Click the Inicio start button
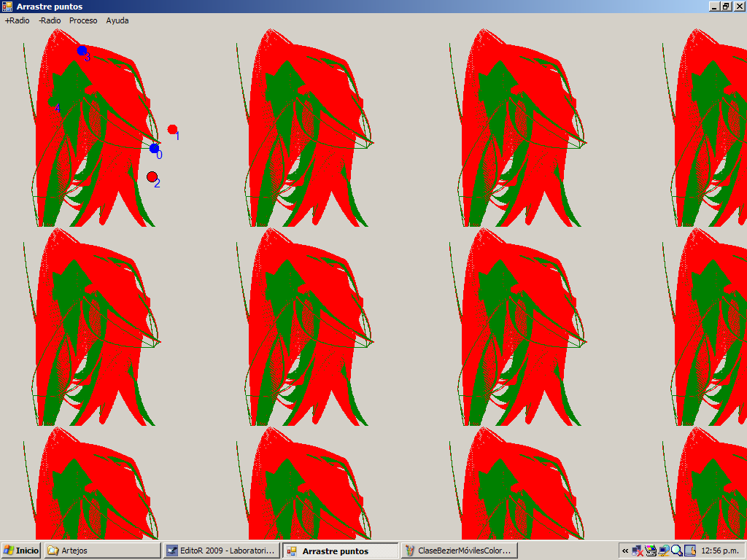Viewport: 747px width, 560px height. coord(21,551)
